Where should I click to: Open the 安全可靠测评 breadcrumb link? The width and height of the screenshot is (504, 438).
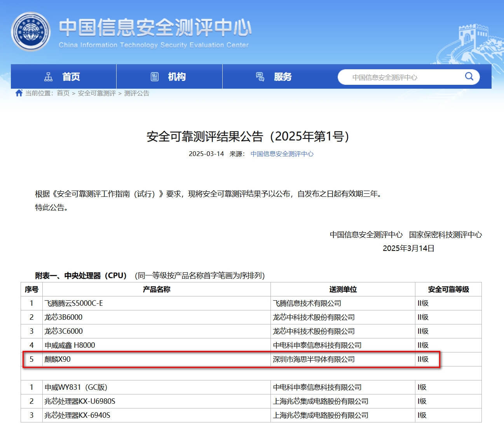click(x=98, y=93)
